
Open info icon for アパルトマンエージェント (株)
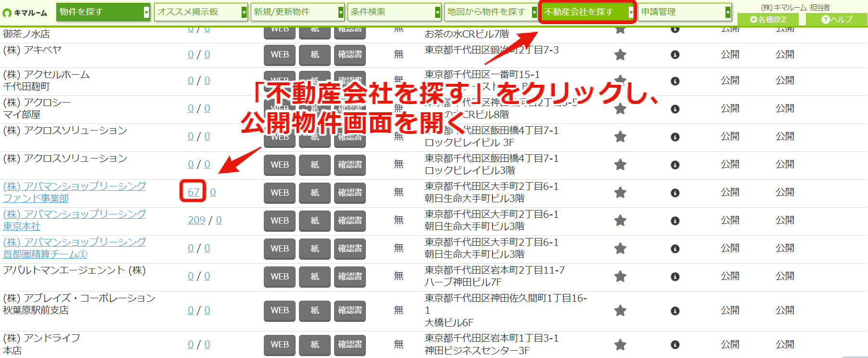point(675,277)
